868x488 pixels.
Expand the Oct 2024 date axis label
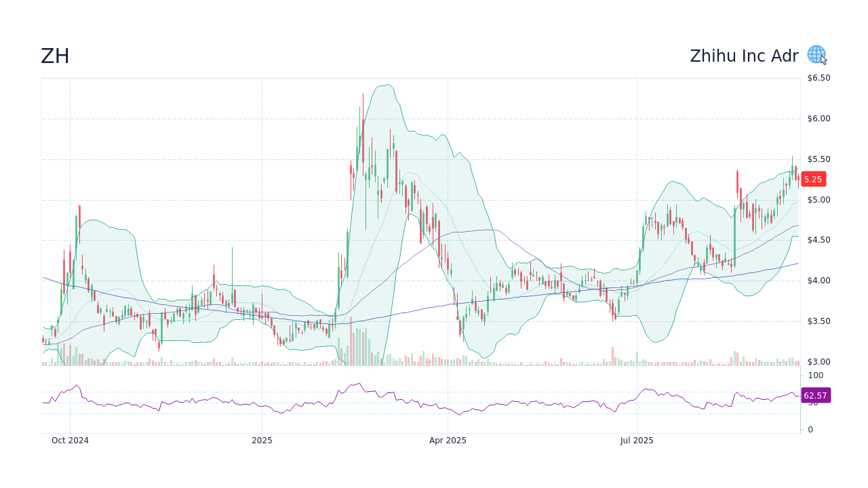click(x=70, y=440)
